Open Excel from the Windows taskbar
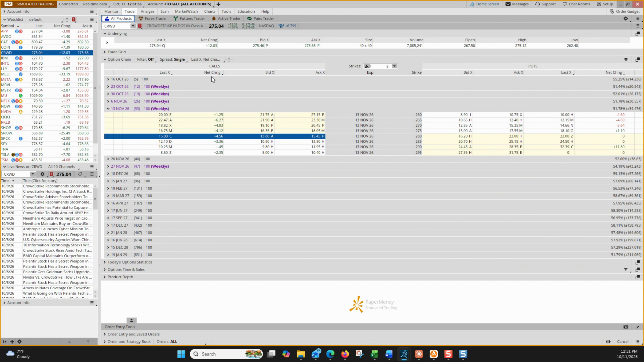This screenshot has width=644, height=362. coord(374,354)
